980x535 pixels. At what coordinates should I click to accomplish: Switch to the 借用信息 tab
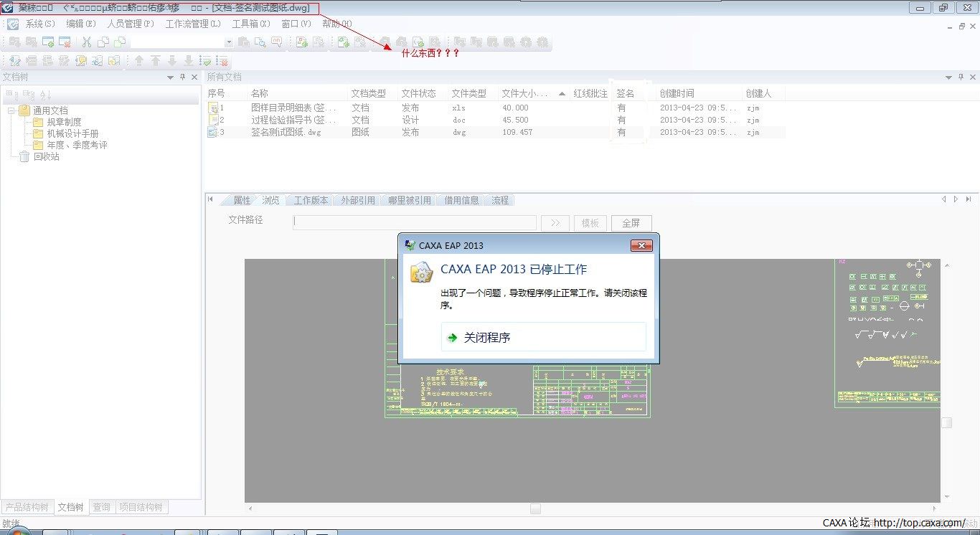pos(461,200)
